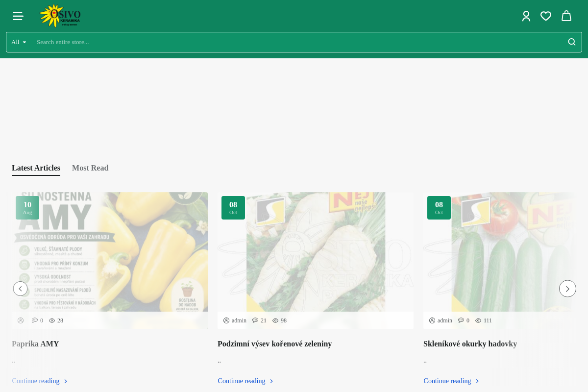Expand the All categories search dropdown
The width and height of the screenshot is (588, 392).
pos(19,42)
